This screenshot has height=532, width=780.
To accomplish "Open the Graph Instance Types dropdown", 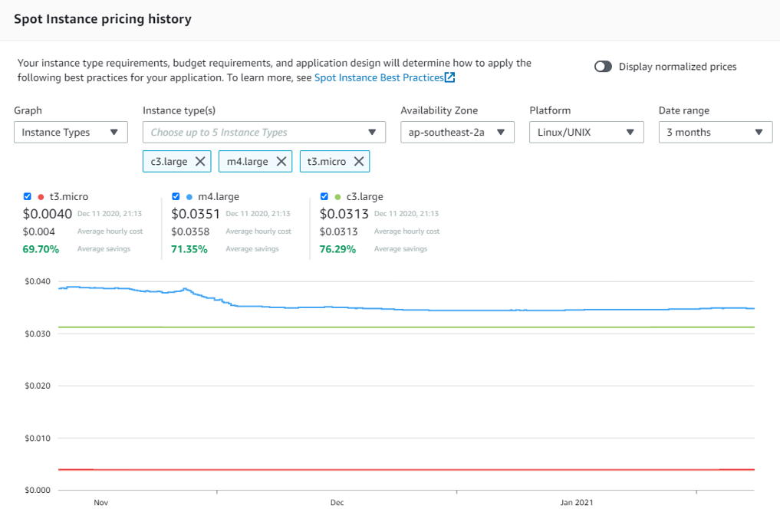I will point(71,133).
